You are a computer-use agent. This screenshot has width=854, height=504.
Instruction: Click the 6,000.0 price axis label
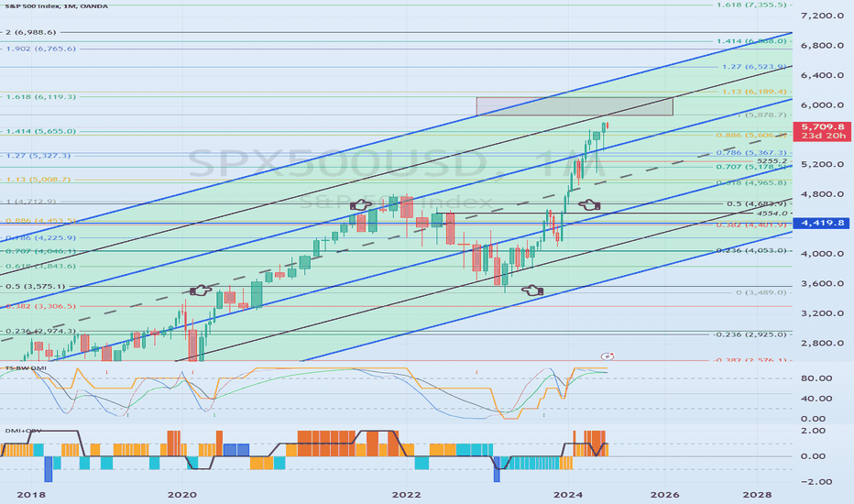[823, 105]
